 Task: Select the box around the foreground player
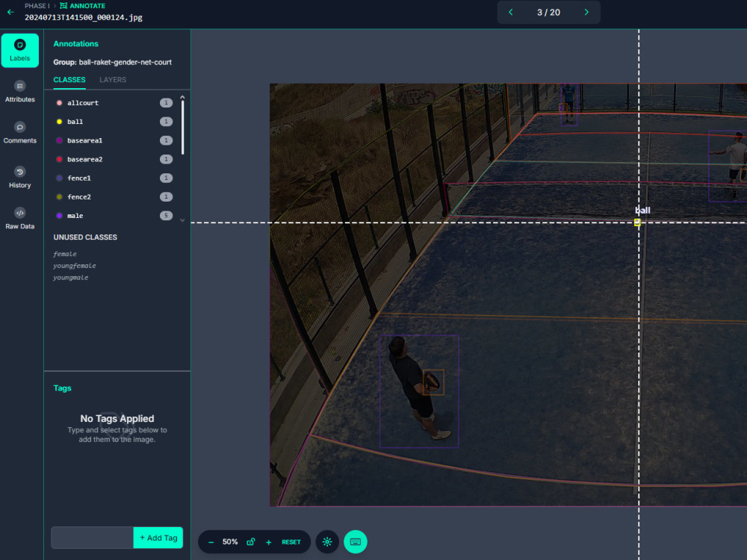click(x=419, y=391)
